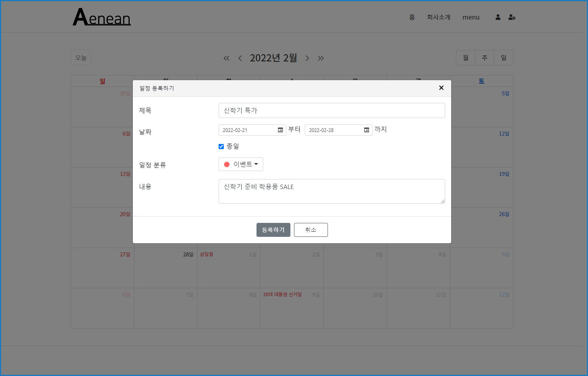Expand the 이벤트 category dropdown
This screenshot has height=376, width=588.
(241, 164)
